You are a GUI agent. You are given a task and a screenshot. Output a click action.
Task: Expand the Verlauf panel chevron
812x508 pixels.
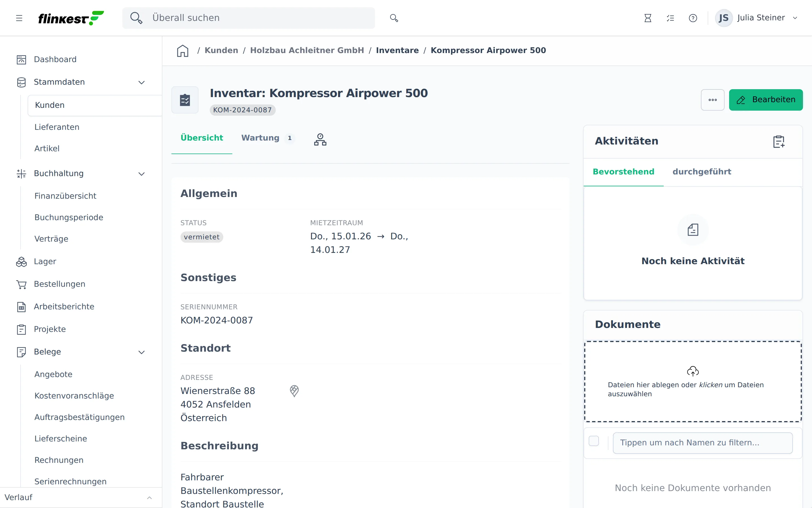150,498
